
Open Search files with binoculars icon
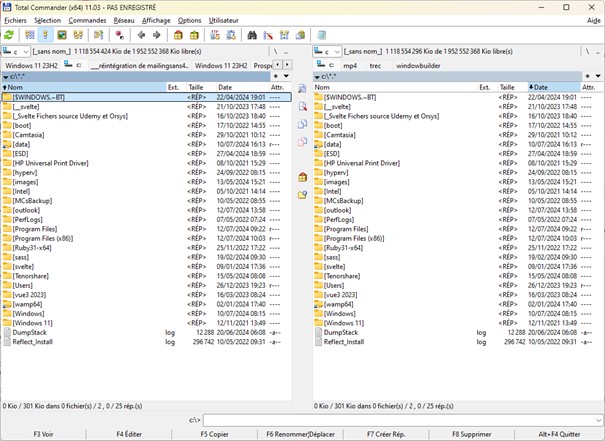(252, 35)
